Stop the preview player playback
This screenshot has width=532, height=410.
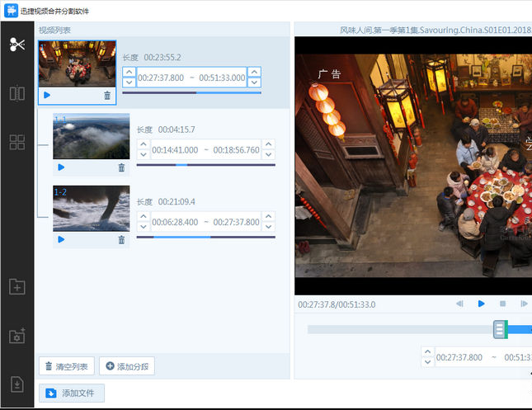(503, 304)
